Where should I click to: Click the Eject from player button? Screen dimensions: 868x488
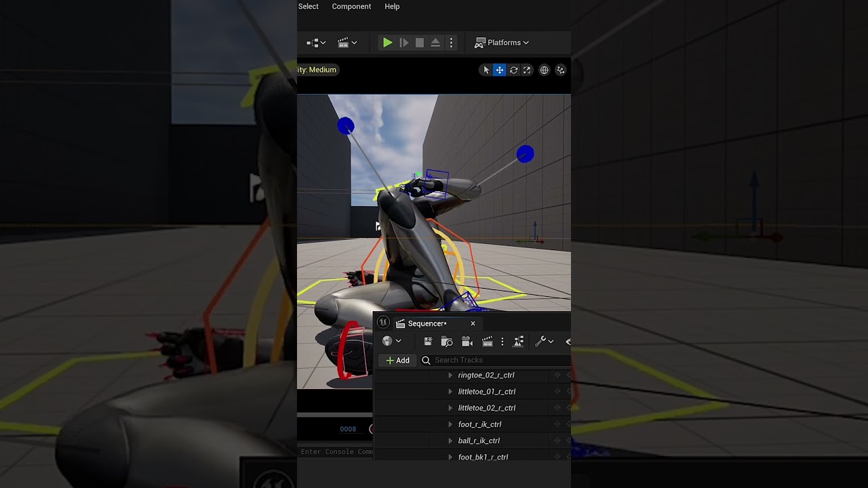(435, 43)
